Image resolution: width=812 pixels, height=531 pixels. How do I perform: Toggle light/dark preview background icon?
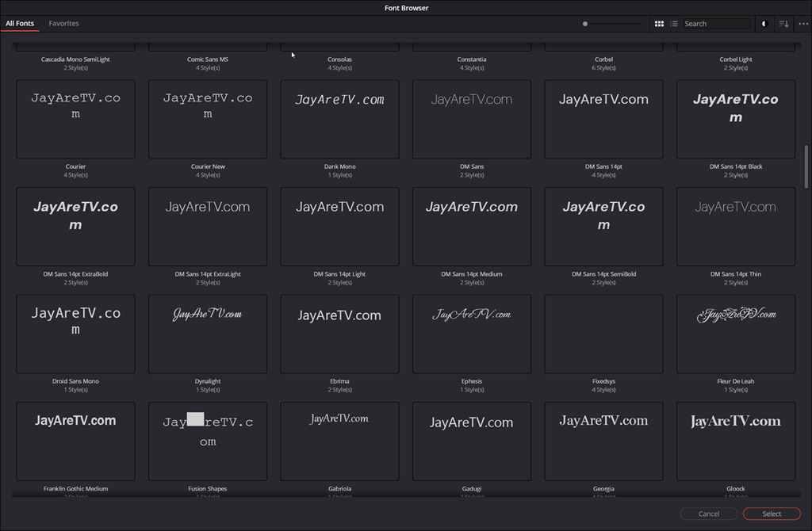[764, 24]
